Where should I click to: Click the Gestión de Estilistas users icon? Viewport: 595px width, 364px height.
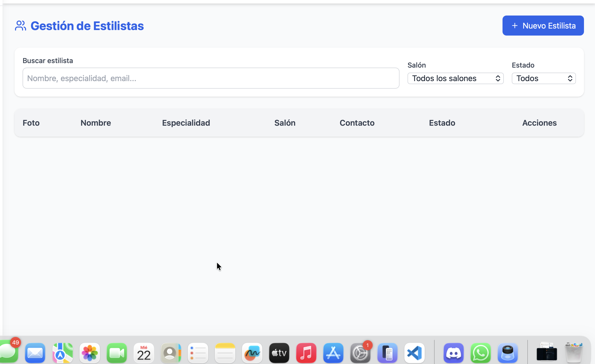(20, 26)
